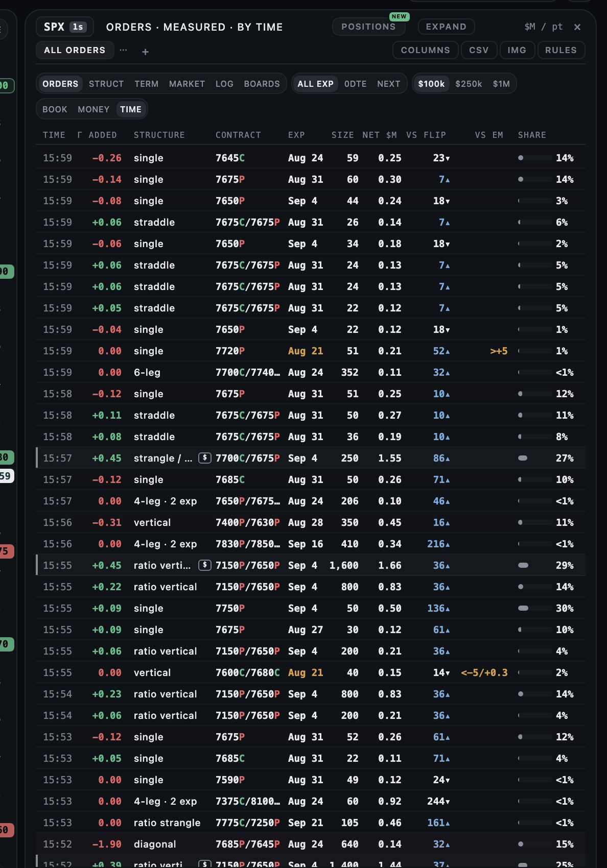Switch to the ORDERS view tab
Image resolution: width=607 pixels, height=868 pixels.
[60, 84]
